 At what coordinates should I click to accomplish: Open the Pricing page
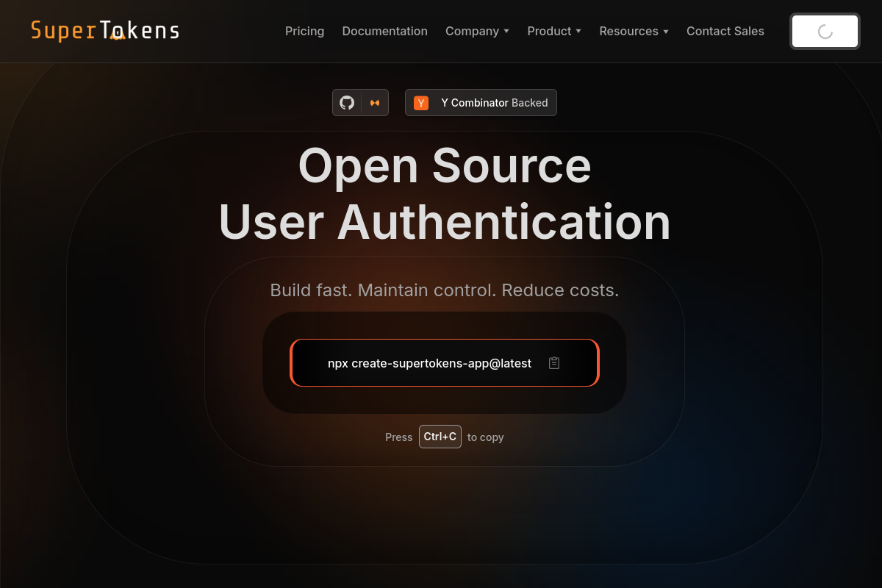pyautogui.click(x=304, y=31)
